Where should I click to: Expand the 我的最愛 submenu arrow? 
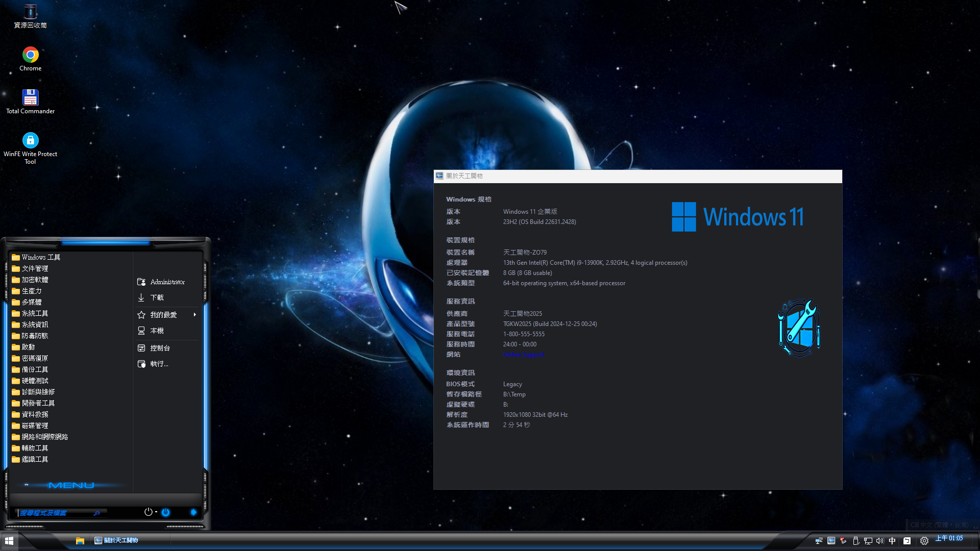tap(194, 315)
